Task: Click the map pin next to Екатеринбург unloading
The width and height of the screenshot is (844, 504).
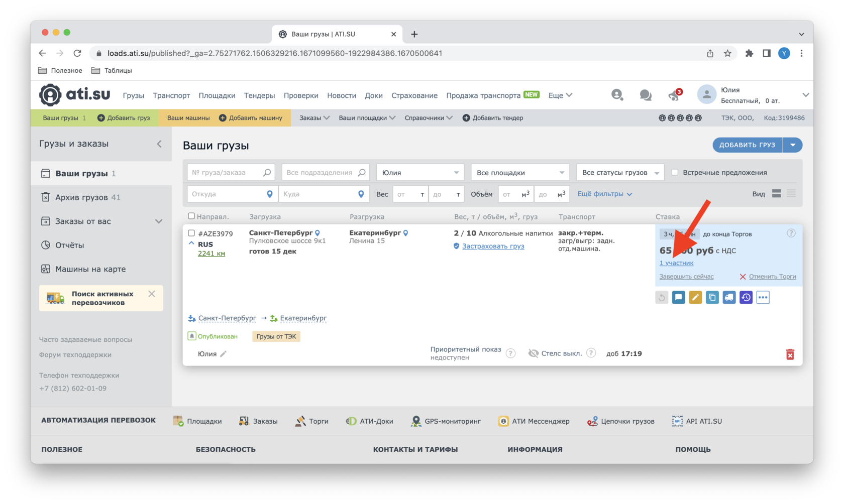Action: click(406, 233)
